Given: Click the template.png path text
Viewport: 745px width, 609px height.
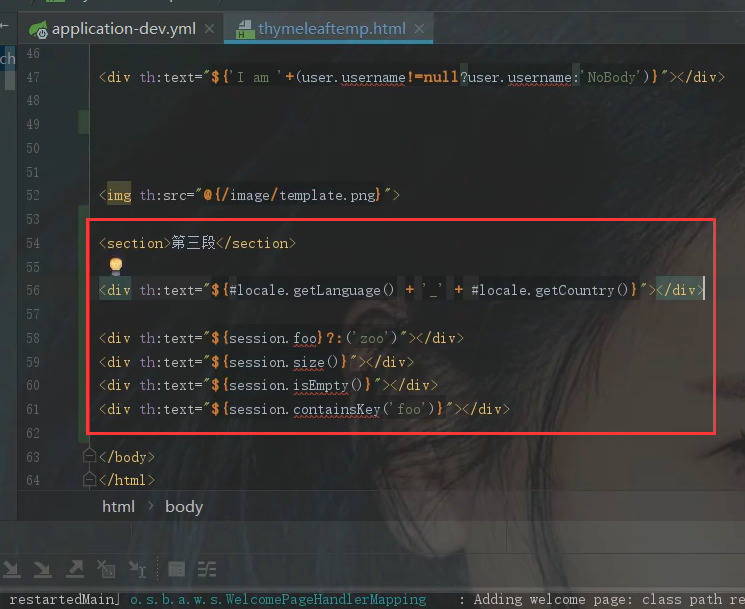Looking at the screenshot, I should pos(328,195).
